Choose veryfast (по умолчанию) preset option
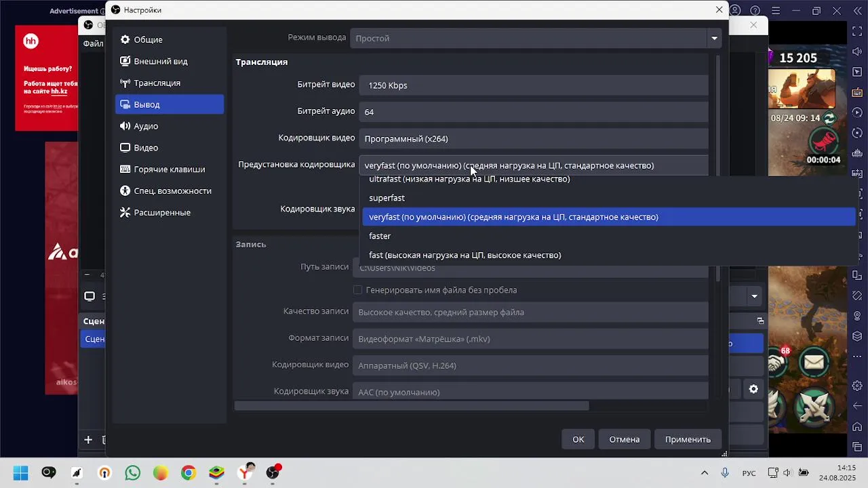The width and height of the screenshot is (868, 488). 609,217
